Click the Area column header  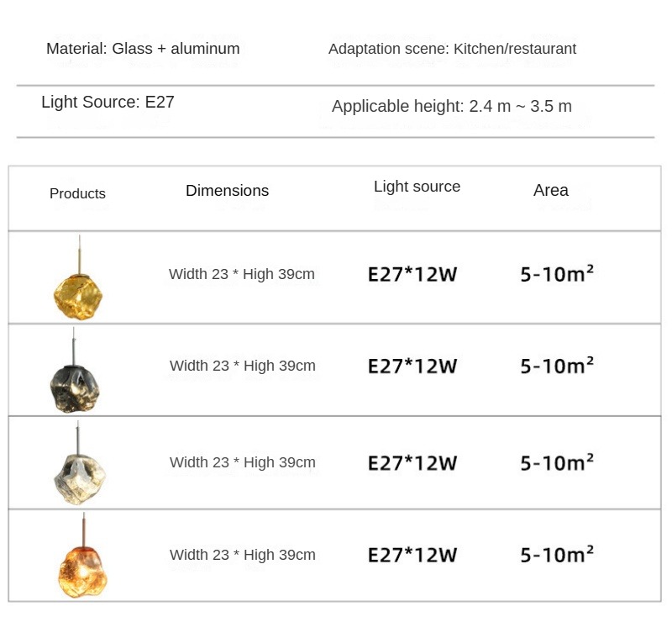tap(550, 190)
